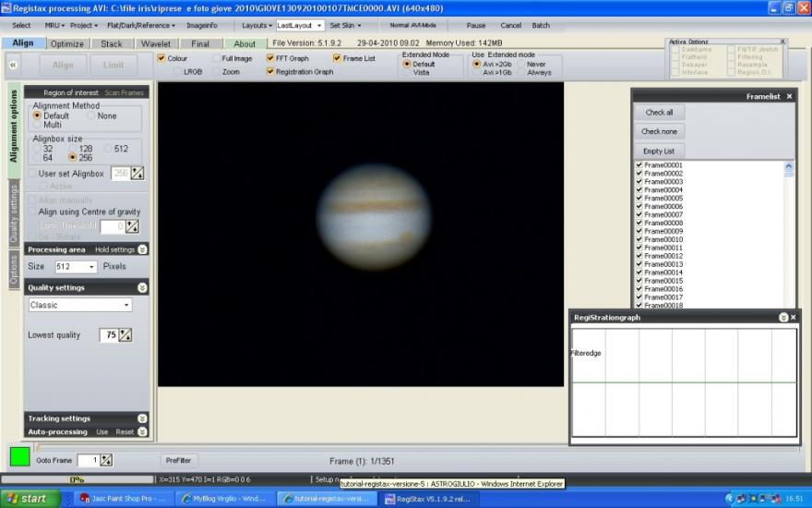Select the Avi >1Gb extended mode option
Screen dimensions: 812x508
476,73
